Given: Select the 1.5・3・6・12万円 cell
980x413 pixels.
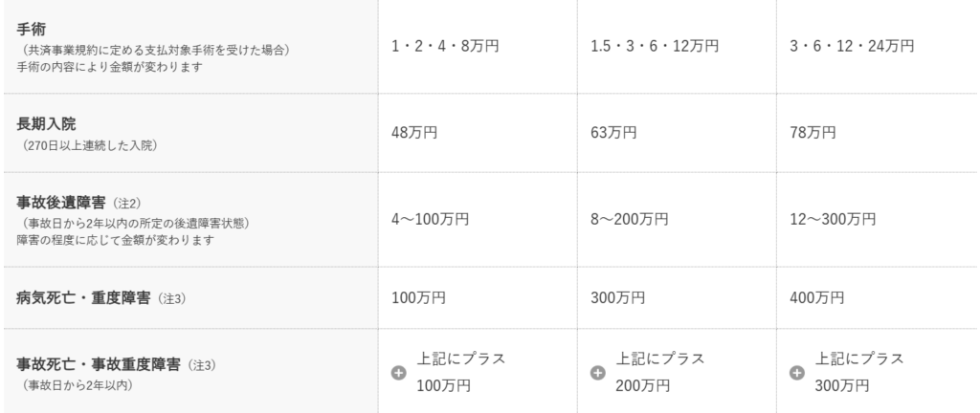Looking at the screenshot, I should point(654,45).
